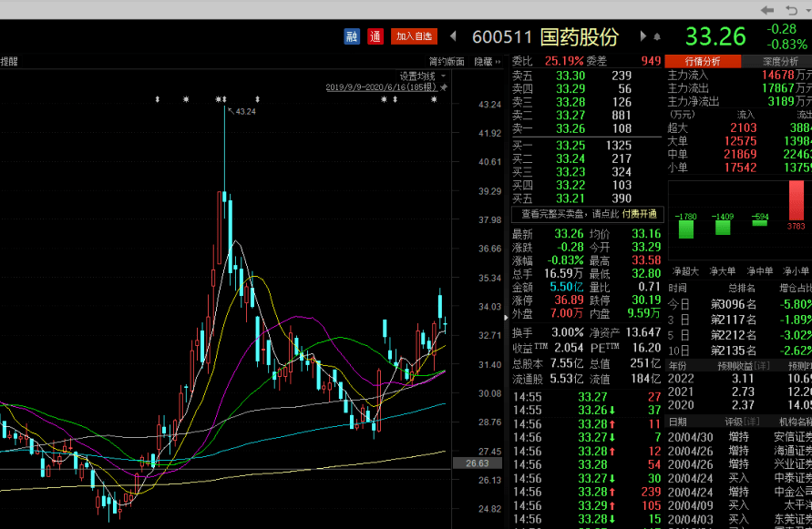812x529 pixels.
Task: Click the 2019/9/9-2020/6/16 date range link
Action: pyautogui.click(x=381, y=87)
